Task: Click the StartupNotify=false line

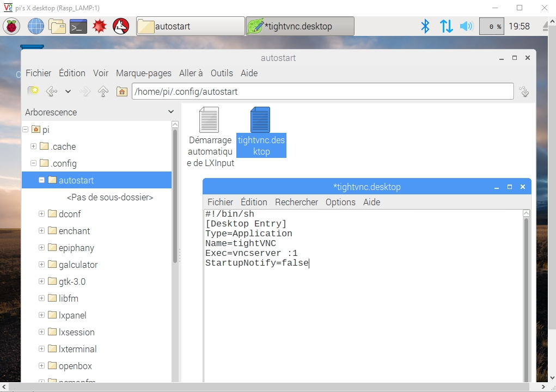Action: point(256,263)
